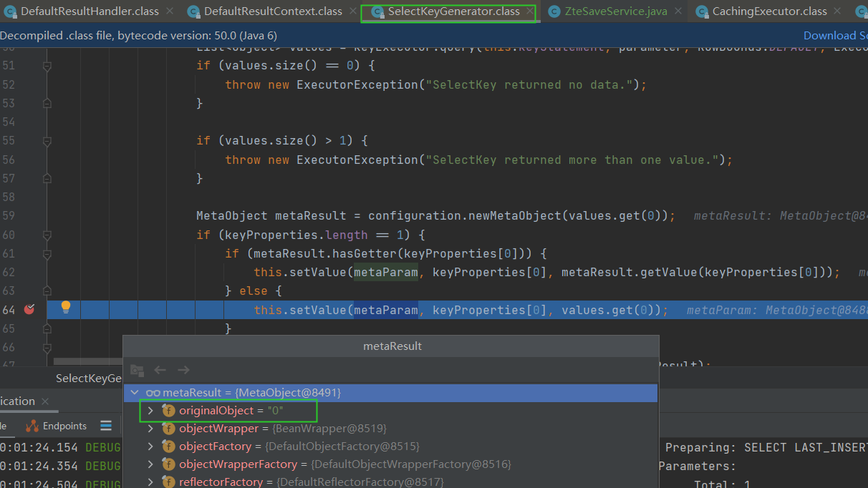
Task: Expand the objectWrapper field node
Action: tap(150, 429)
